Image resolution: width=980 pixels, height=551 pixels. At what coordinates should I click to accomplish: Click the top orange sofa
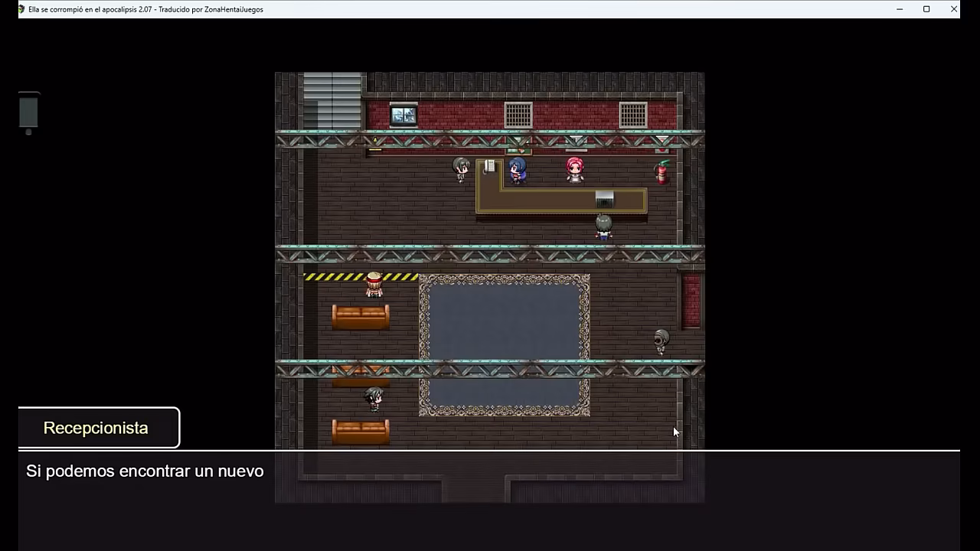click(x=361, y=317)
